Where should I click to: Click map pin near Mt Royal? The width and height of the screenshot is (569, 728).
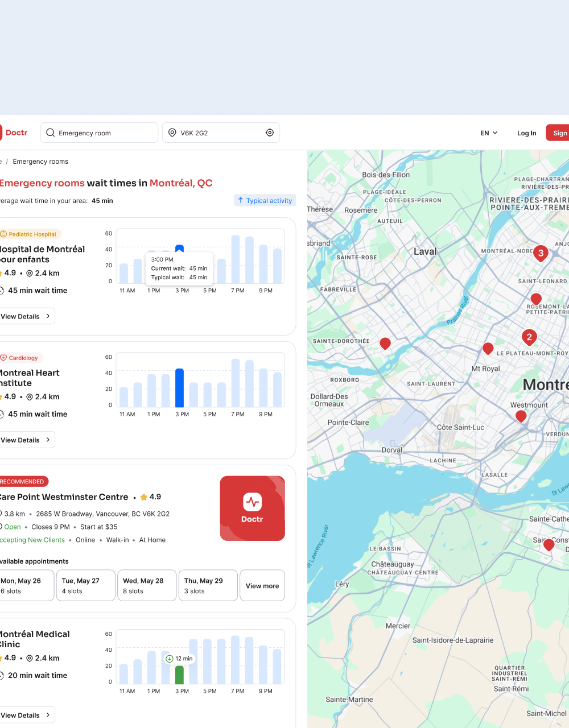click(x=488, y=348)
